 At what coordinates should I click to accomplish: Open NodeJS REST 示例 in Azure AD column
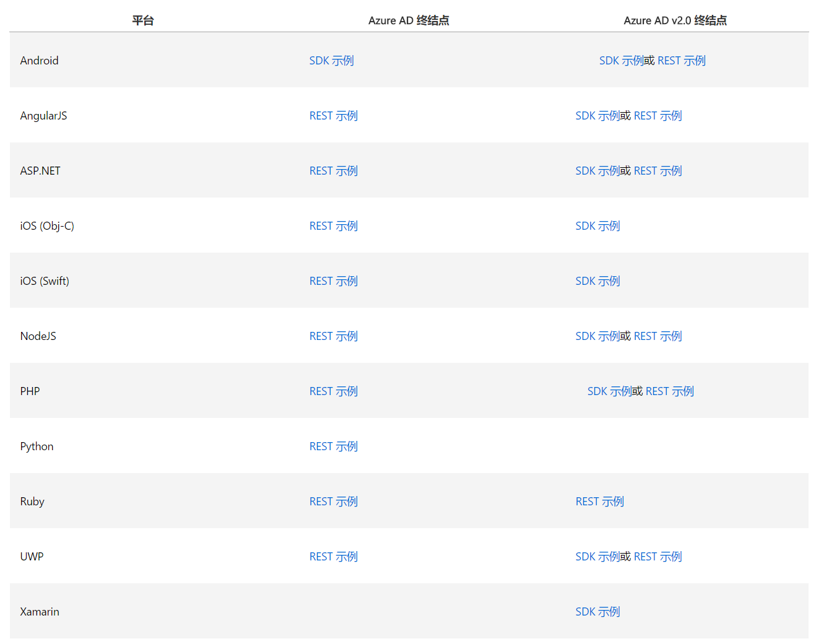click(x=333, y=336)
